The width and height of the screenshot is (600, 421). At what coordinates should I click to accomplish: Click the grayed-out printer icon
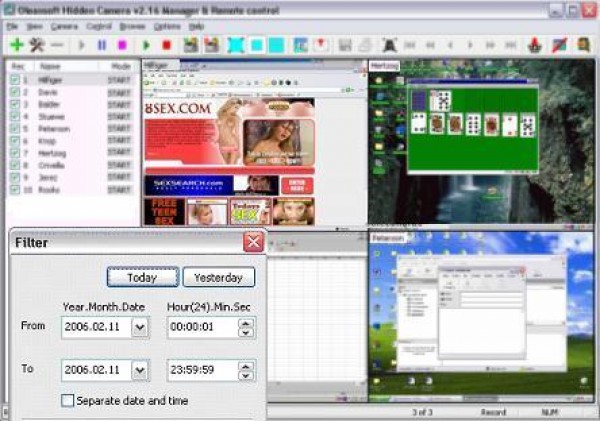[365, 45]
